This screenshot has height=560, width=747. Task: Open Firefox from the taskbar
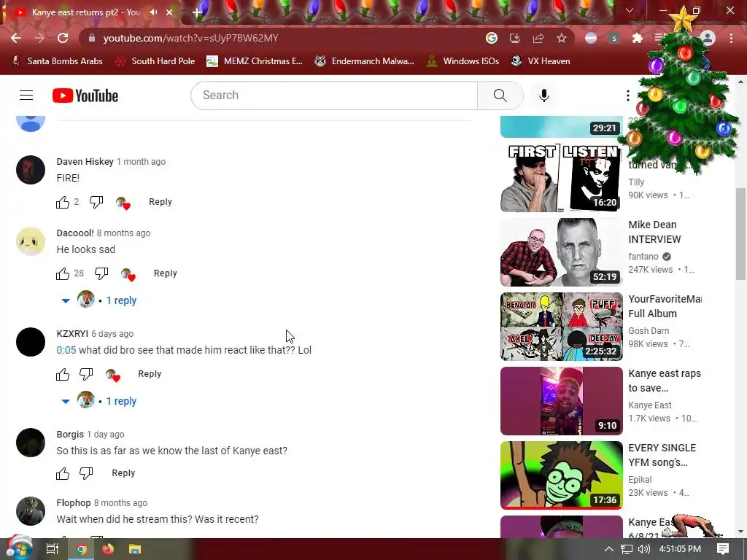click(x=108, y=549)
